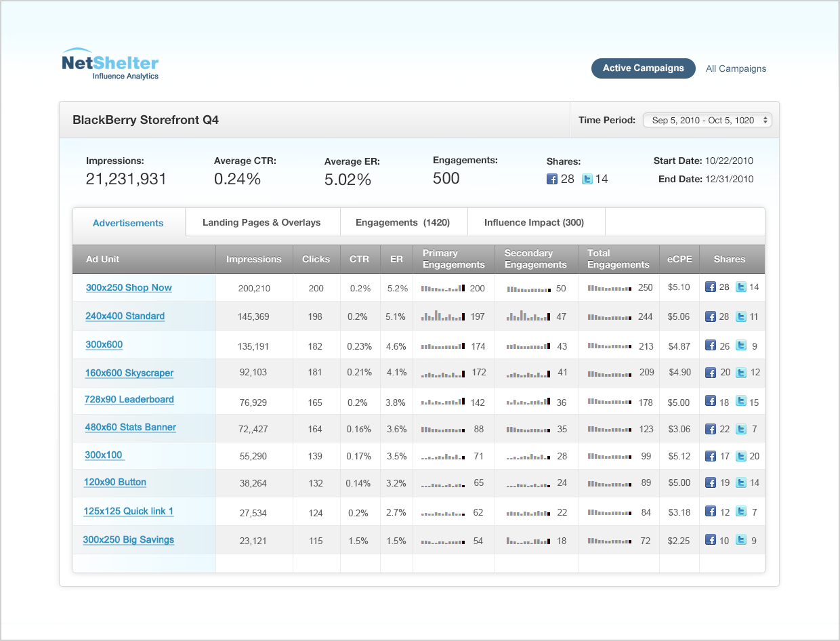Click Primary Engagements sparkline for 240x400 Standard

click(x=443, y=316)
